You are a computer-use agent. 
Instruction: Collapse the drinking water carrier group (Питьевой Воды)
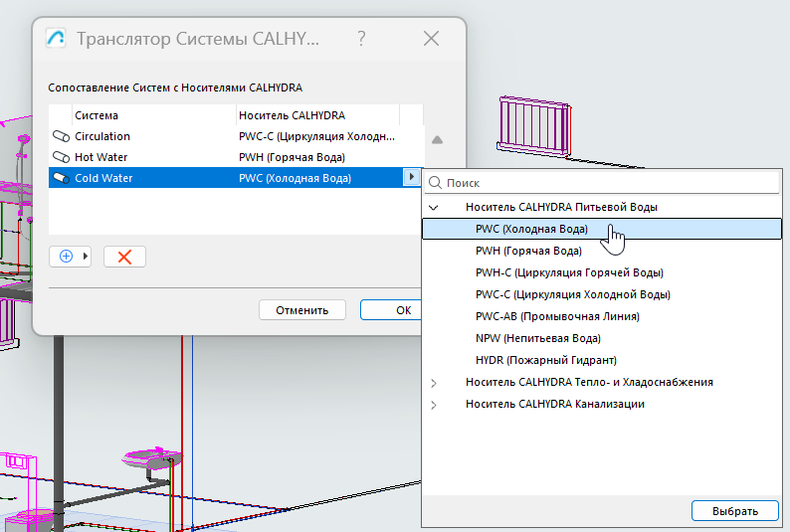tap(433, 208)
